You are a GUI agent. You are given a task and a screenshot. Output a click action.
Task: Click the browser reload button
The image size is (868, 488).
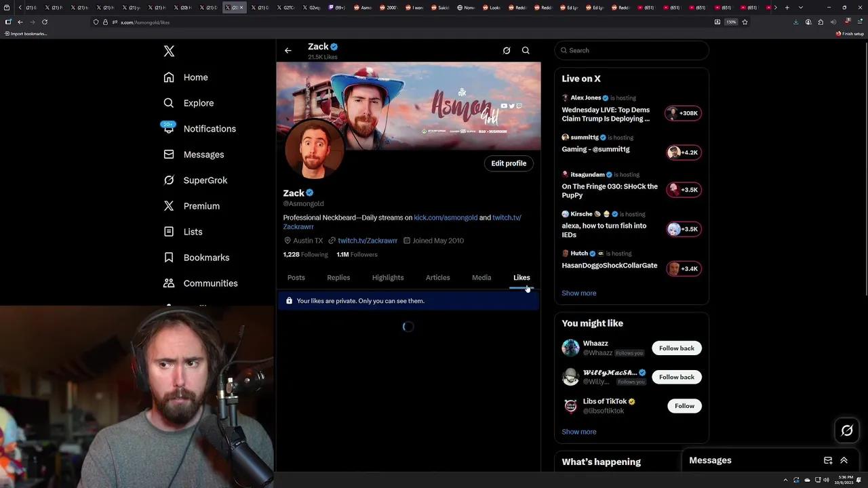click(x=45, y=22)
